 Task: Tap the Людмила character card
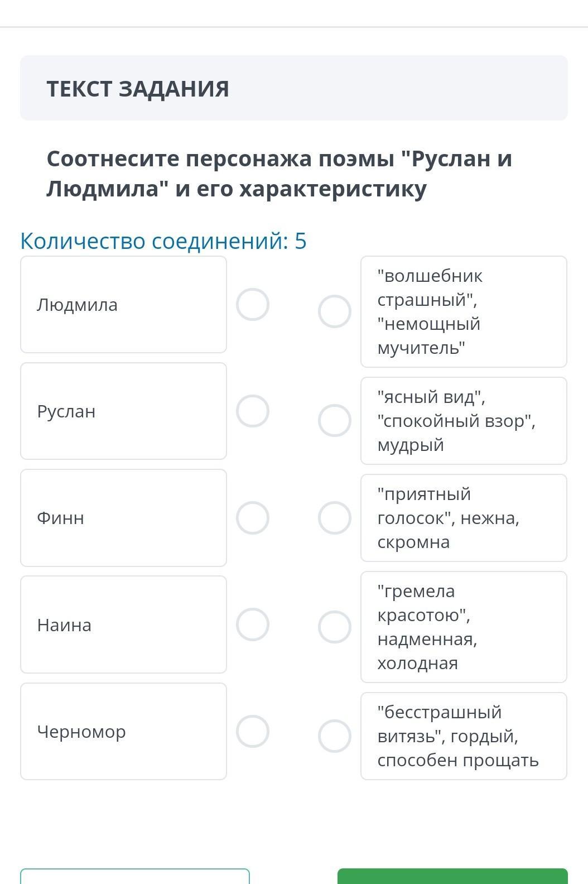click(x=123, y=305)
